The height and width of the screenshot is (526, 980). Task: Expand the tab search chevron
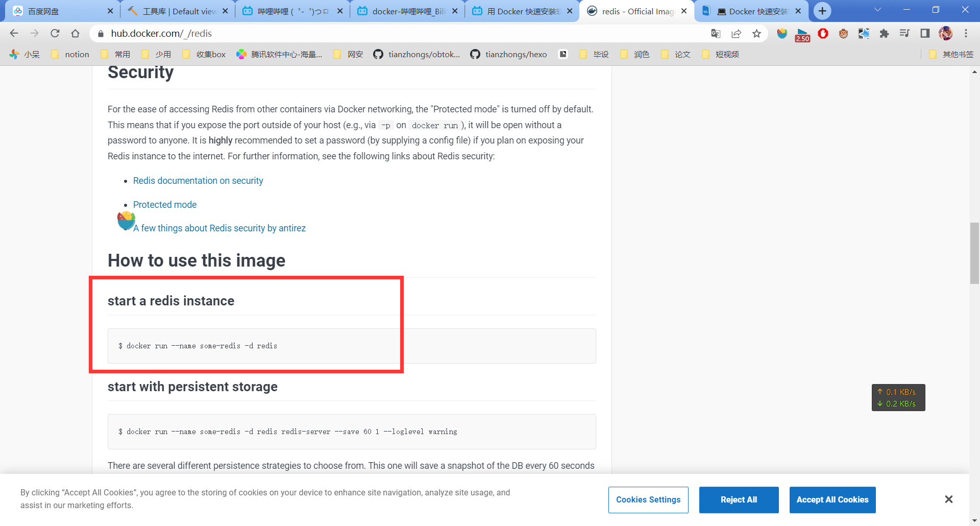click(877, 10)
